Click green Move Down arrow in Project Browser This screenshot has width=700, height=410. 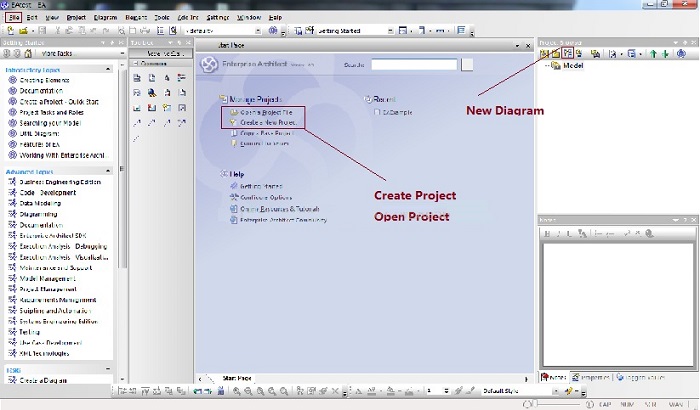pyautogui.click(x=665, y=54)
